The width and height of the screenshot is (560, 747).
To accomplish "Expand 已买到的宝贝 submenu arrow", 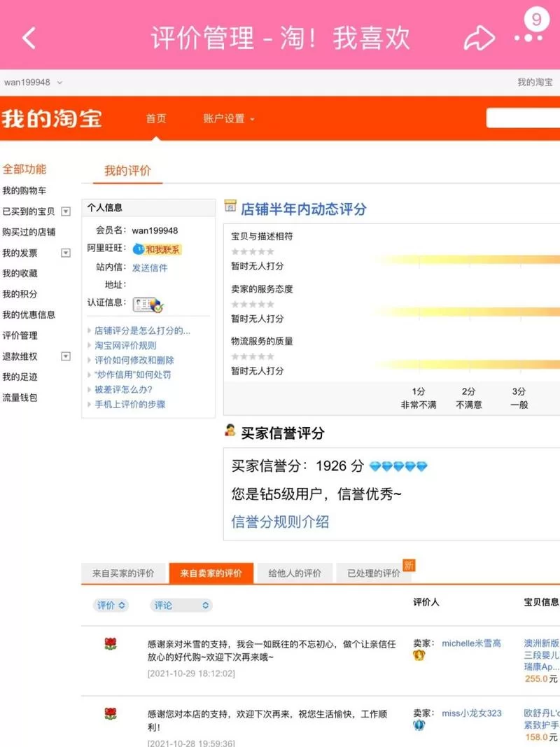I will pos(66,211).
